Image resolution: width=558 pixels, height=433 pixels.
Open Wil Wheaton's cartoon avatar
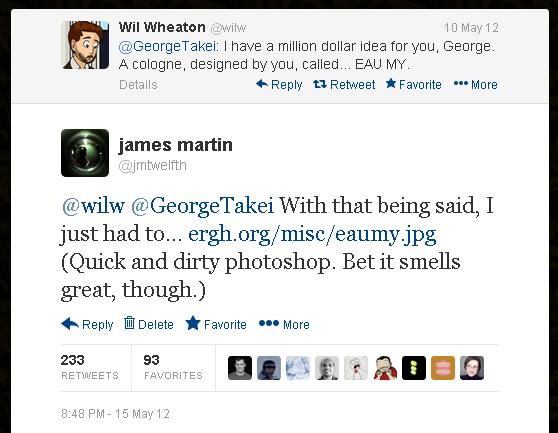[x=85, y=45]
